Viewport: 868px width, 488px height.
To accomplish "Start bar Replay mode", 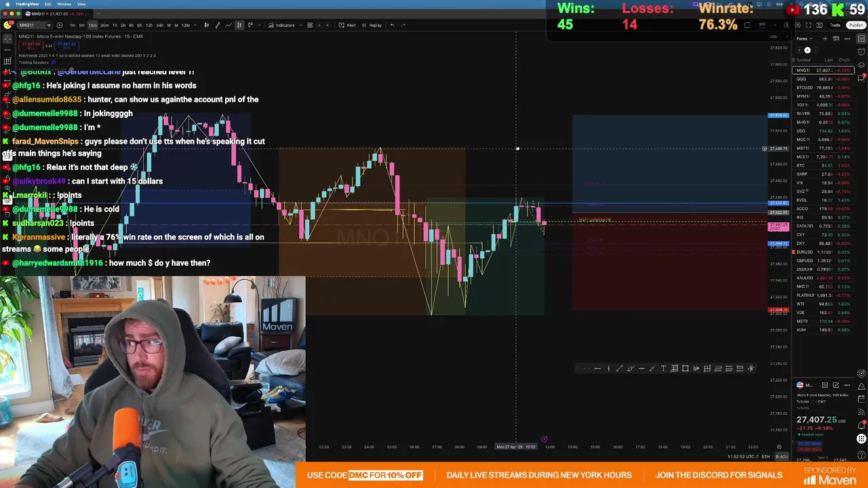I will 372,25.
